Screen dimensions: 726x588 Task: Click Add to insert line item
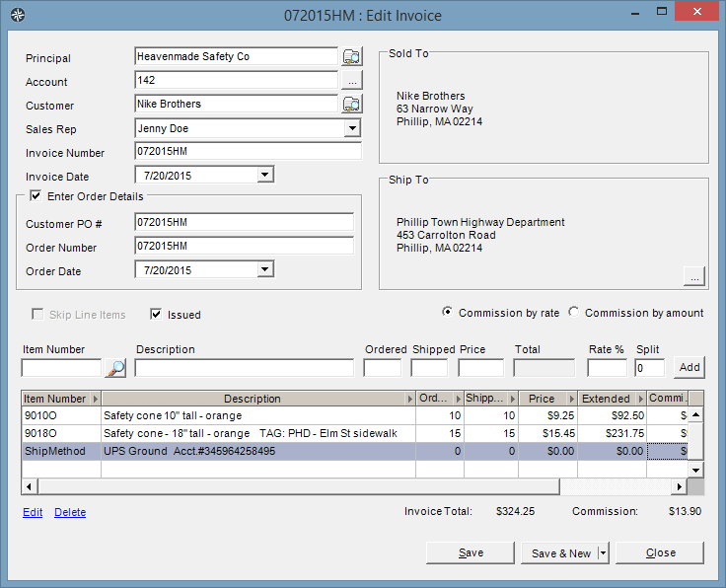tap(690, 368)
